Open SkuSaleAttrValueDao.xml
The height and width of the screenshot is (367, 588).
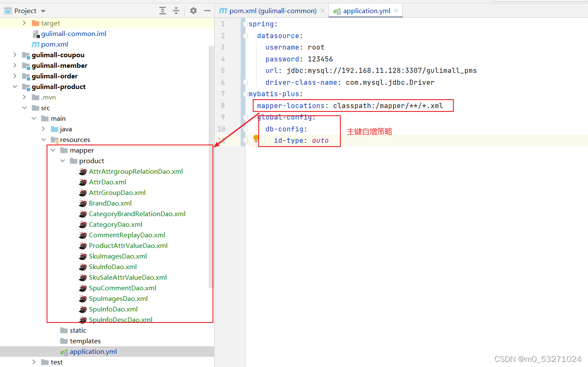128,277
